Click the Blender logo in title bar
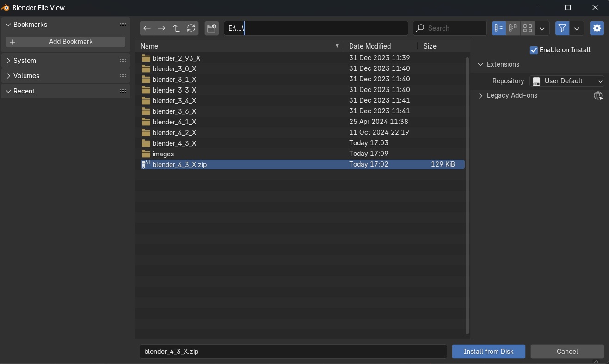609x364 pixels. coord(6,7)
